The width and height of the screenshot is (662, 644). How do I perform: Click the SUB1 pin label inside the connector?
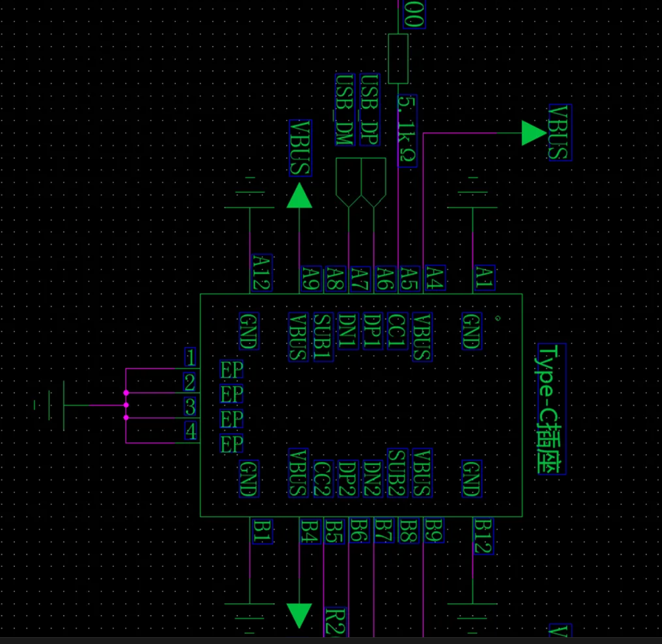pos(323,337)
